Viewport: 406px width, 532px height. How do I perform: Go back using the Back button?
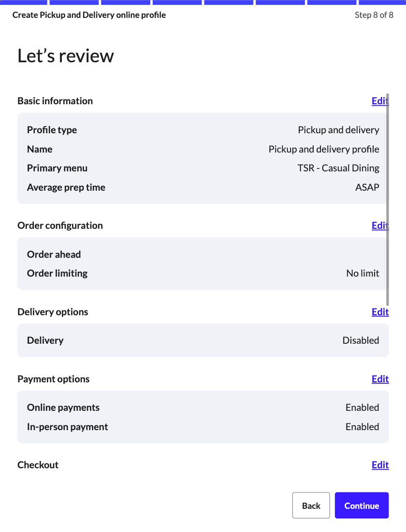pyautogui.click(x=311, y=505)
